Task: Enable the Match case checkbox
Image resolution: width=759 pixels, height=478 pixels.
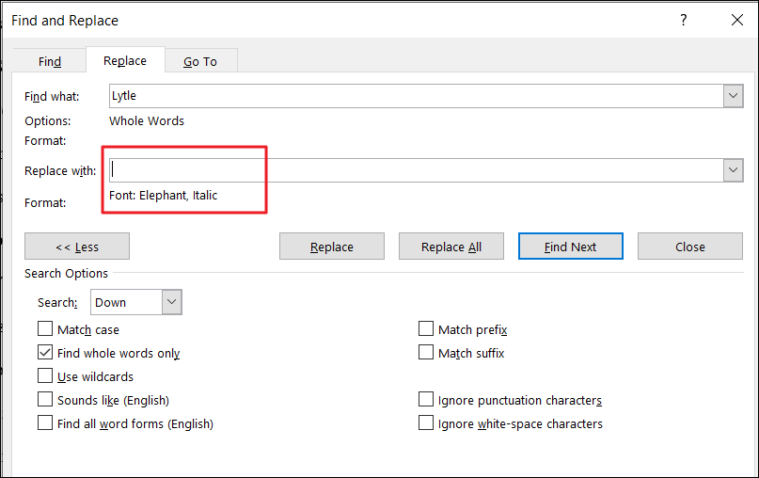Action: point(45,329)
